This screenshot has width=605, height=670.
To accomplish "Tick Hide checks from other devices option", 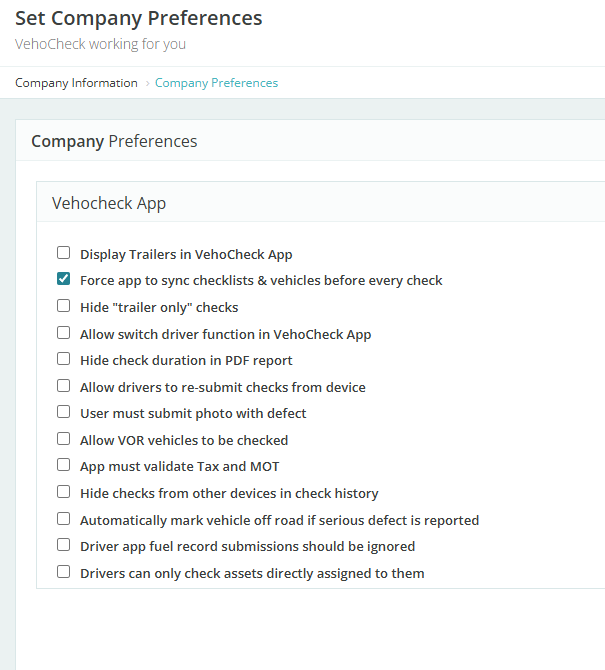I will (x=64, y=492).
